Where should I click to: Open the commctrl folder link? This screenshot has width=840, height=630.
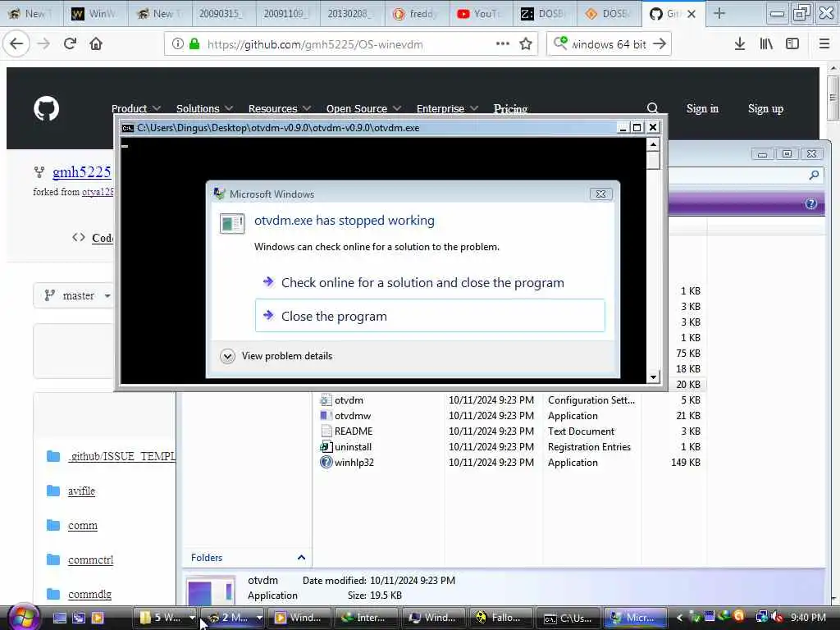click(90, 559)
